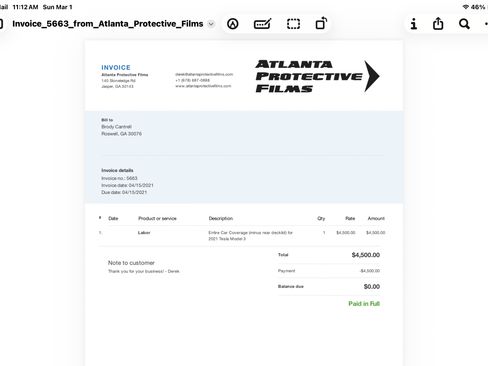Select the Bill to label
The image size is (488, 366).
click(x=107, y=120)
